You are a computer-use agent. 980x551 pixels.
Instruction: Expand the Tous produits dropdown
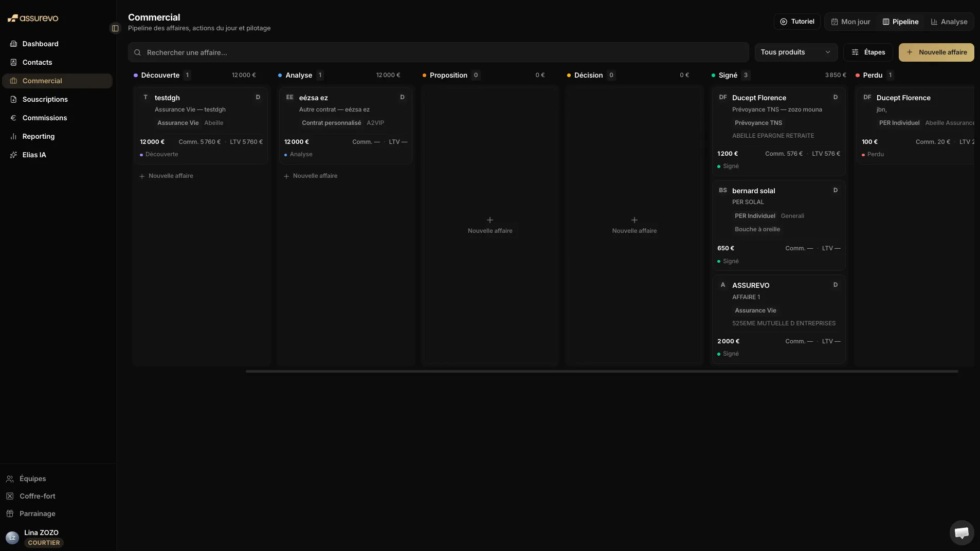click(796, 52)
